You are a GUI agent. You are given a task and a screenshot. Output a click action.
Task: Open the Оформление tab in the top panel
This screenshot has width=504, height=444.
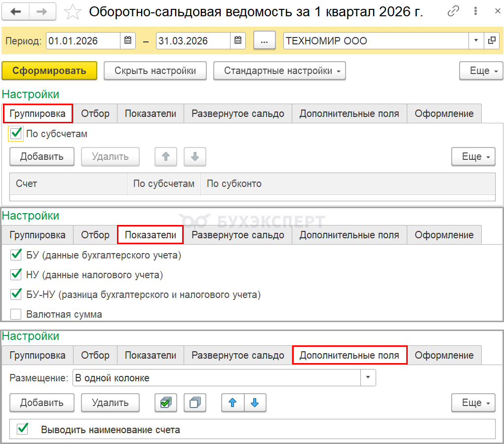444,113
